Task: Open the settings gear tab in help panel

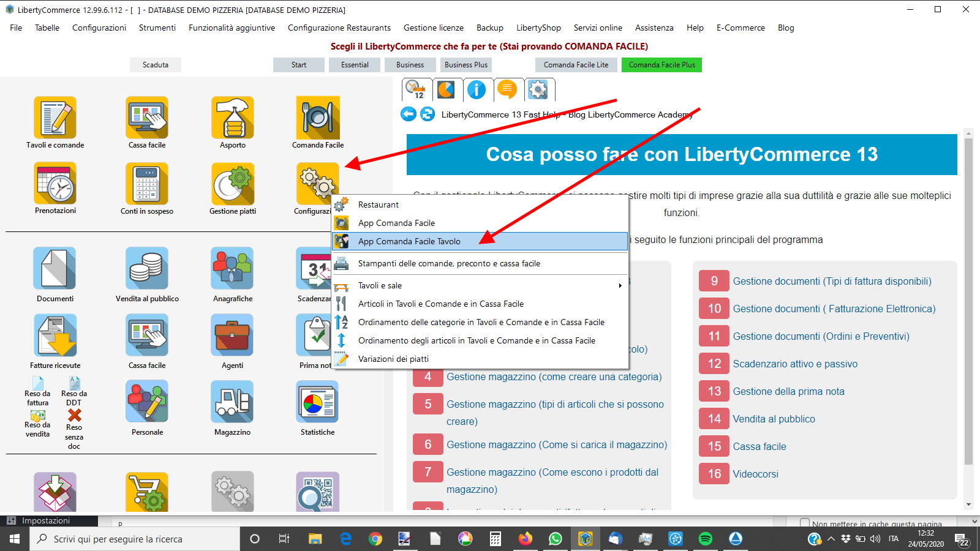Action: tap(538, 89)
